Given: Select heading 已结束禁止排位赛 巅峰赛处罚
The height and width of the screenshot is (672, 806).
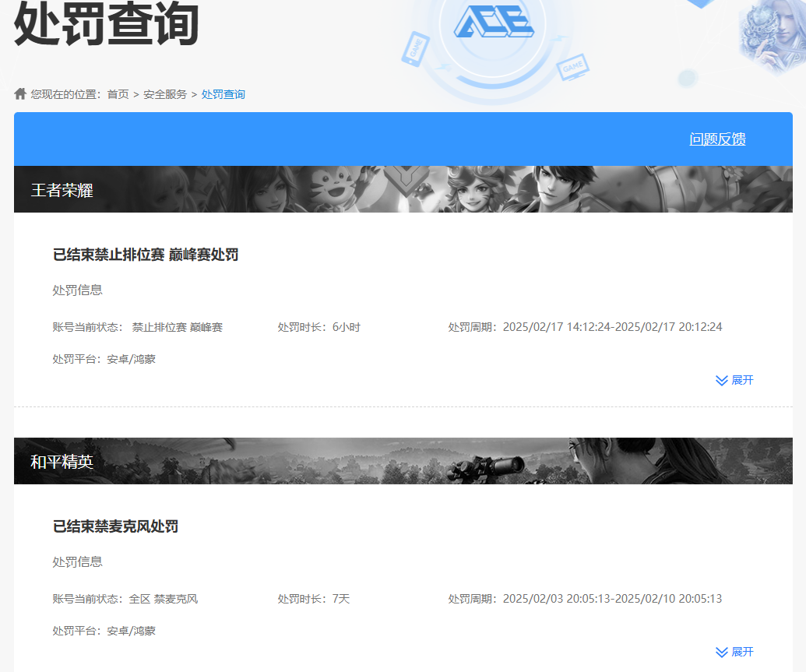Looking at the screenshot, I should [146, 255].
